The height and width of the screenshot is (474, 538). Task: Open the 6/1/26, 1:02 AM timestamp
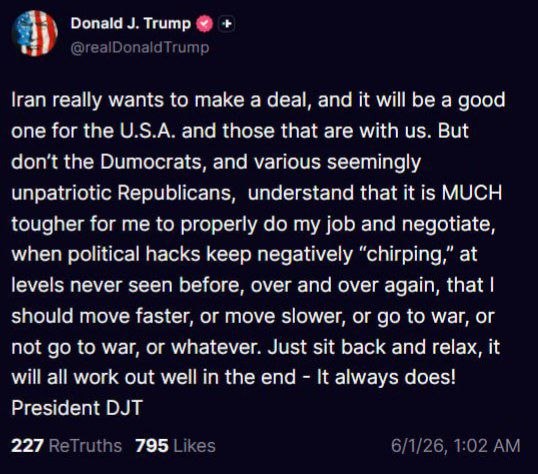[455, 446]
